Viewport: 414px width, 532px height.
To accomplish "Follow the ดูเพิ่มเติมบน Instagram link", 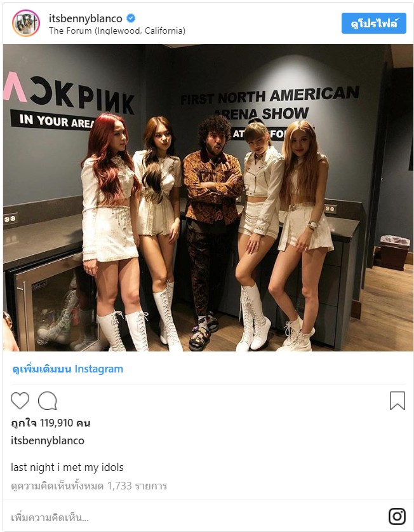I will pyautogui.click(x=67, y=369).
